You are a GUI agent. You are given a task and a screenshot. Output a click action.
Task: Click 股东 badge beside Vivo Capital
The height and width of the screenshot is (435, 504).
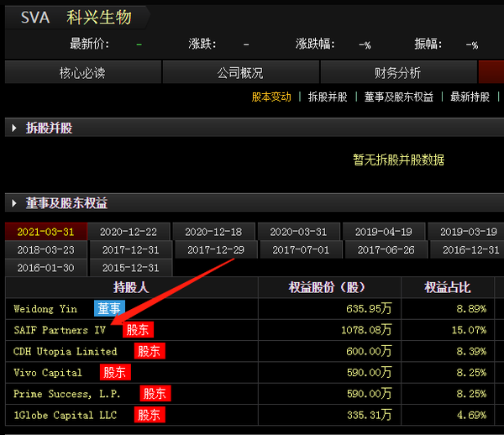[x=115, y=372]
